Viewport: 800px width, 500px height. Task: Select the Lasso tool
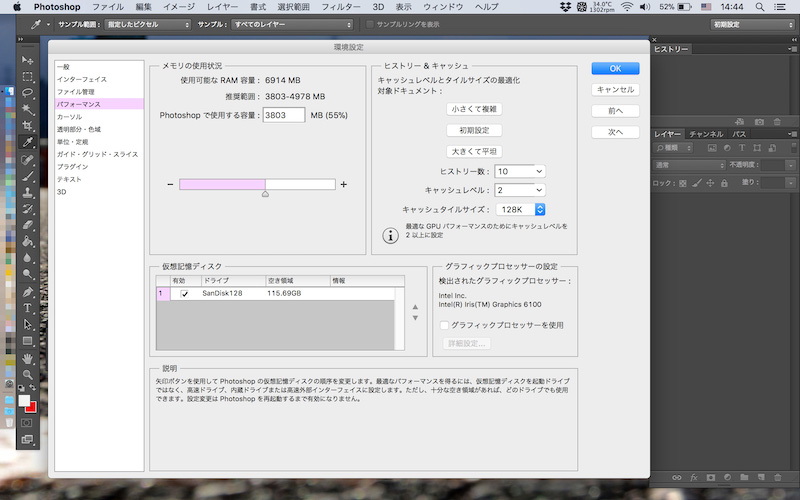point(28,93)
